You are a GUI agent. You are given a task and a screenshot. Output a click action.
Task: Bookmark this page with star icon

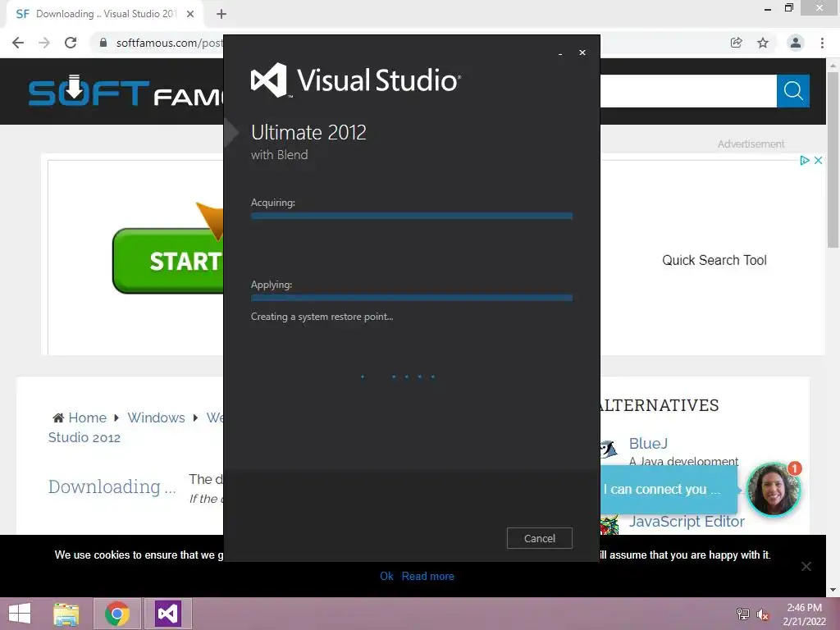(763, 43)
